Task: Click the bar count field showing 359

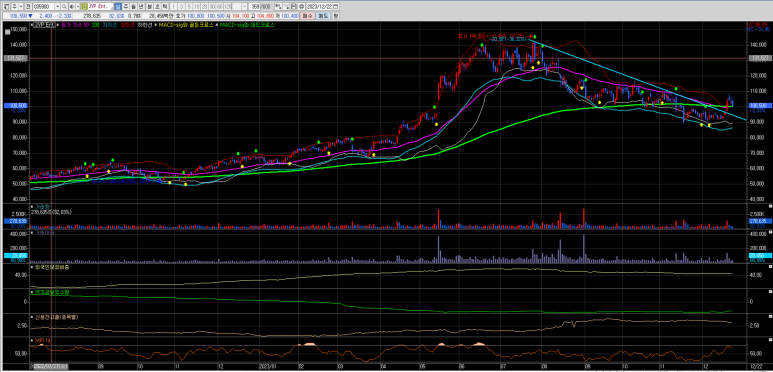Action: (x=255, y=6)
